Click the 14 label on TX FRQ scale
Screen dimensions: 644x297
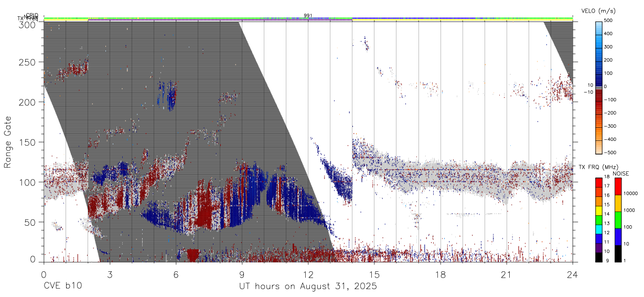tap(607, 214)
